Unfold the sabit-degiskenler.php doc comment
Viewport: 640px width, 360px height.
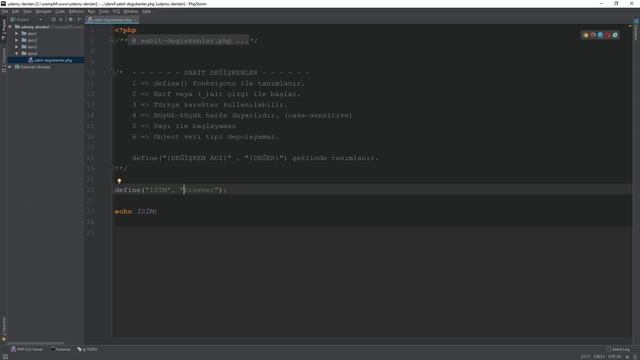(x=112, y=41)
